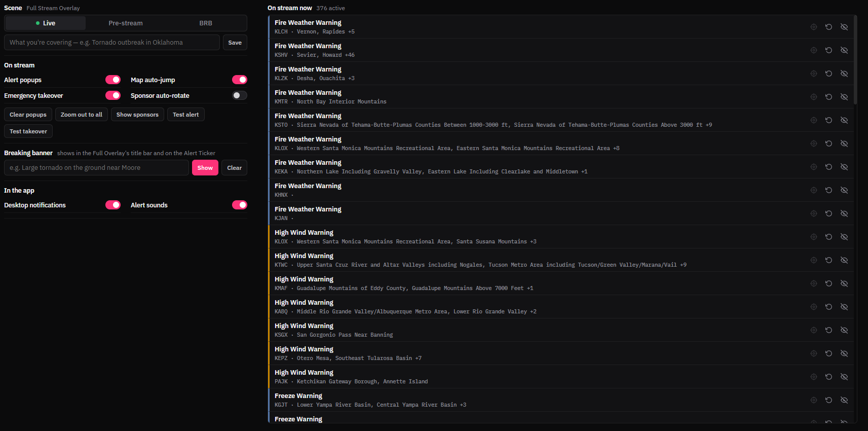Click Zoom out to all

point(82,115)
